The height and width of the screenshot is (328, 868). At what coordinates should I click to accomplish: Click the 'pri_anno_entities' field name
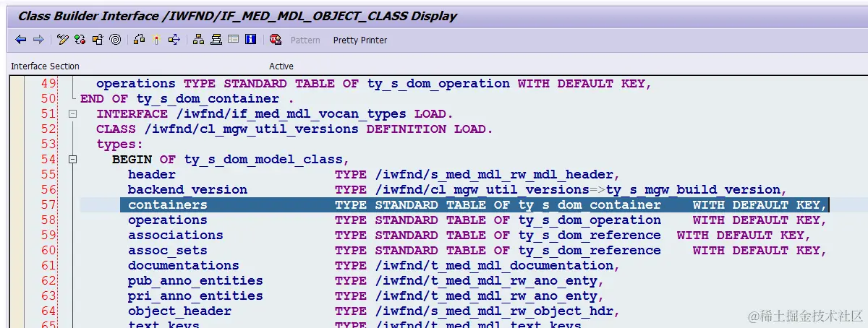[195, 295]
